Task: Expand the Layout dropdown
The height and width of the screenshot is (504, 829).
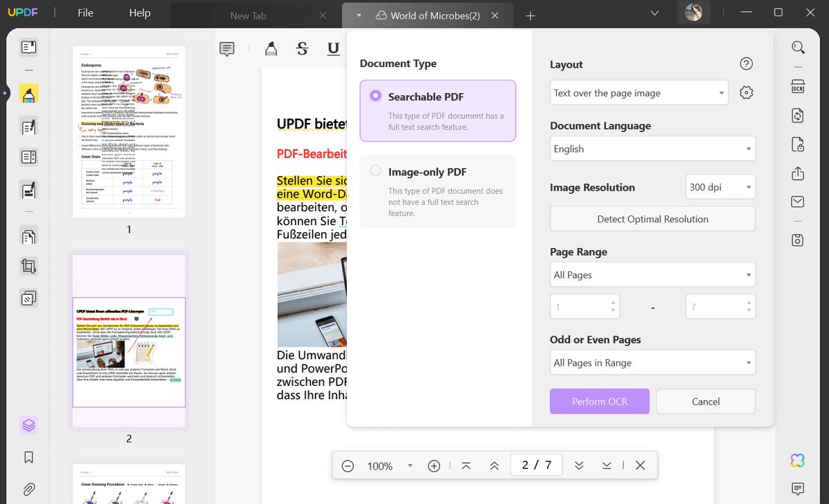Action: pyautogui.click(x=639, y=93)
